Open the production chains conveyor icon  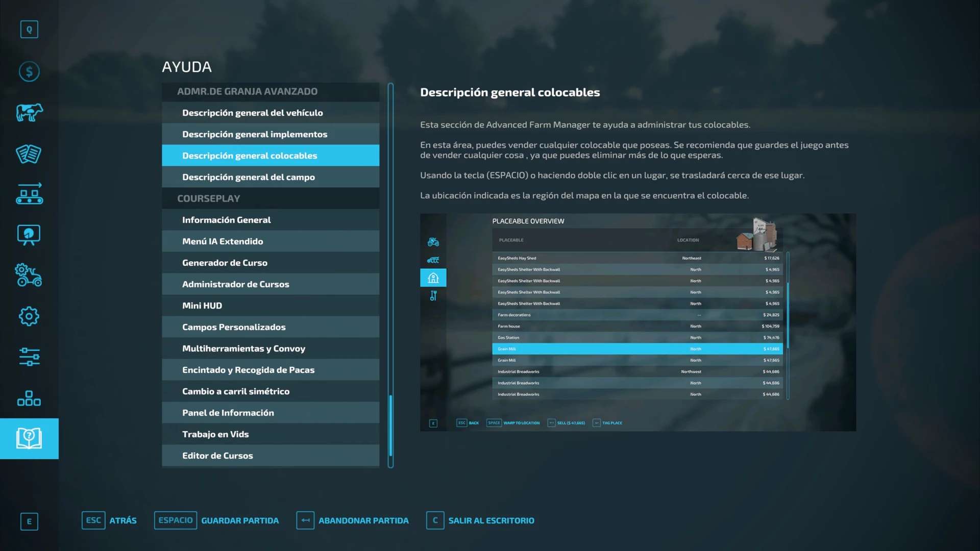pos(29,194)
